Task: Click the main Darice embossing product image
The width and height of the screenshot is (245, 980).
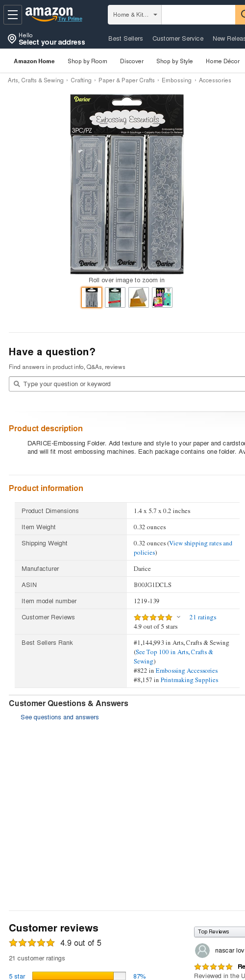Action: tap(127, 184)
